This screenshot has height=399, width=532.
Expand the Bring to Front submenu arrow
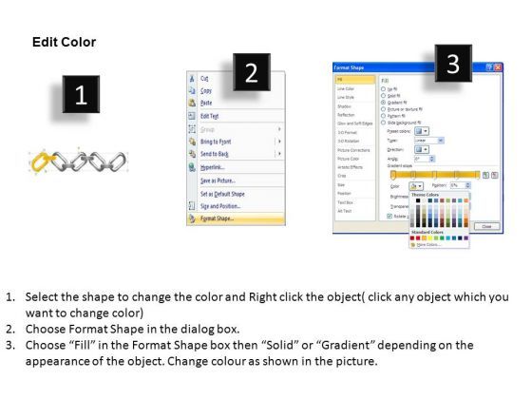[279, 142]
